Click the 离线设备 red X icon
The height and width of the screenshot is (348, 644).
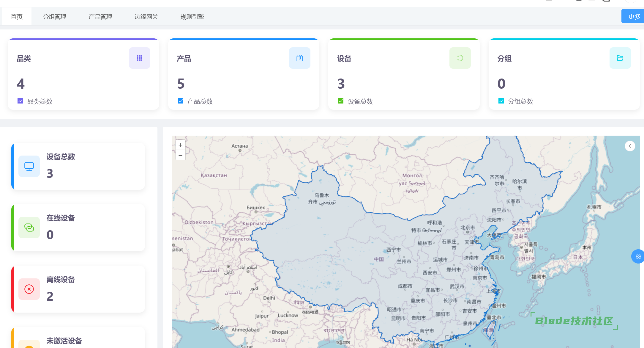[x=29, y=289]
